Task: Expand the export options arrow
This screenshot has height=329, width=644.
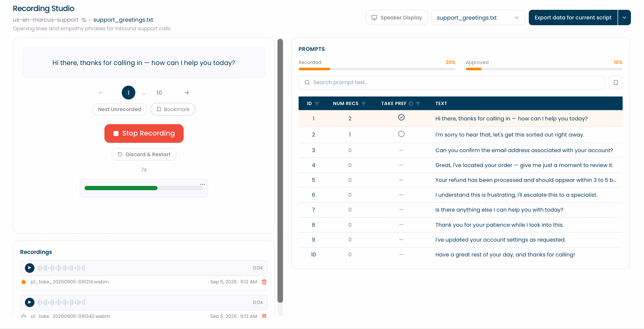Action: coord(624,18)
